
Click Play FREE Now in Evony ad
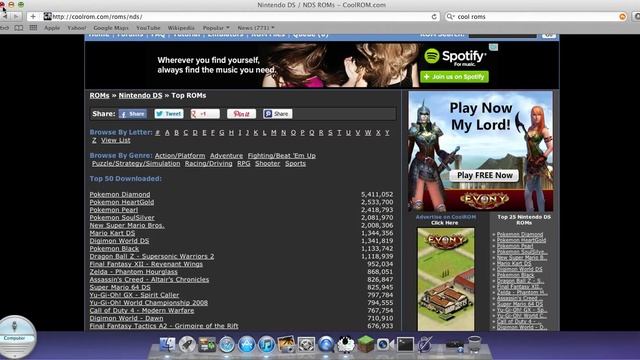(484, 176)
